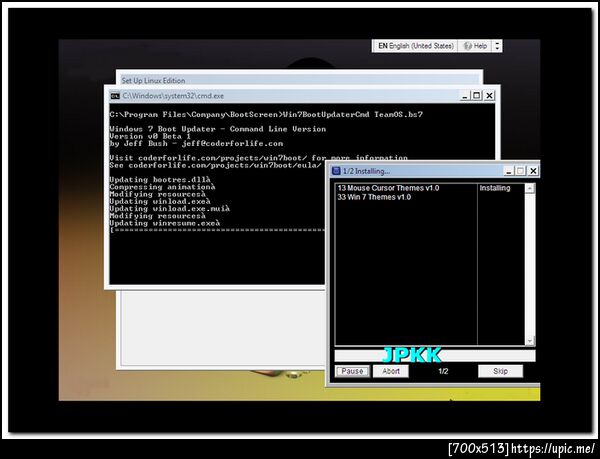Open the language bar options arrow
The height and width of the screenshot is (459, 600).
[497, 46]
